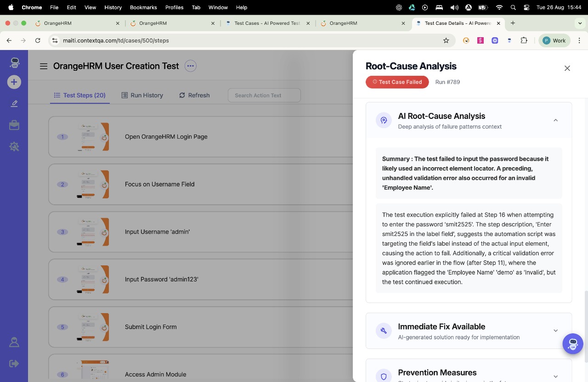Image resolution: width=588 pixels, height=382 pixels.
Task: Open the three-dot options next to test title
Action: [x=190, y=66]
